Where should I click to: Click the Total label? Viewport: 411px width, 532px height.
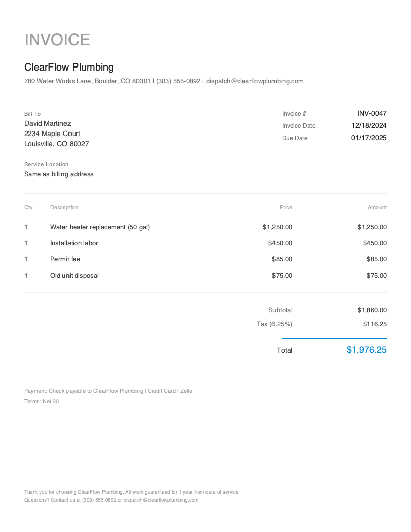[284, 350]
